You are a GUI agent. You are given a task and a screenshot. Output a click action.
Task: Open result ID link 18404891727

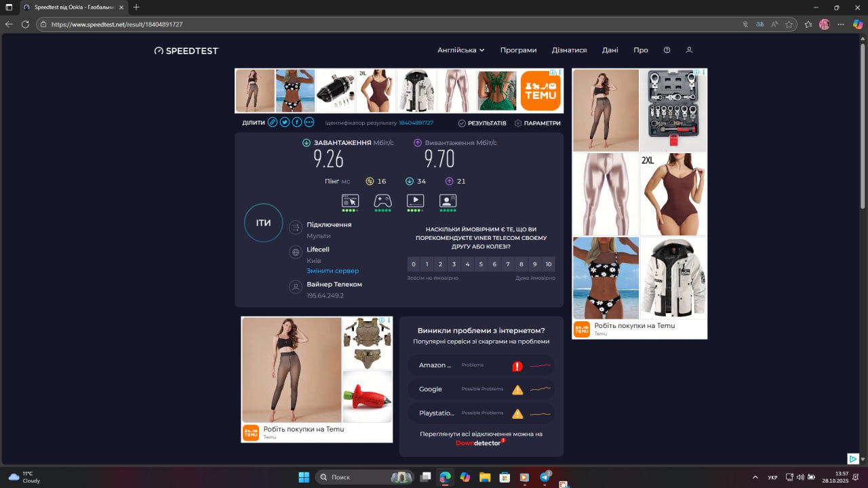coord(416,123)
